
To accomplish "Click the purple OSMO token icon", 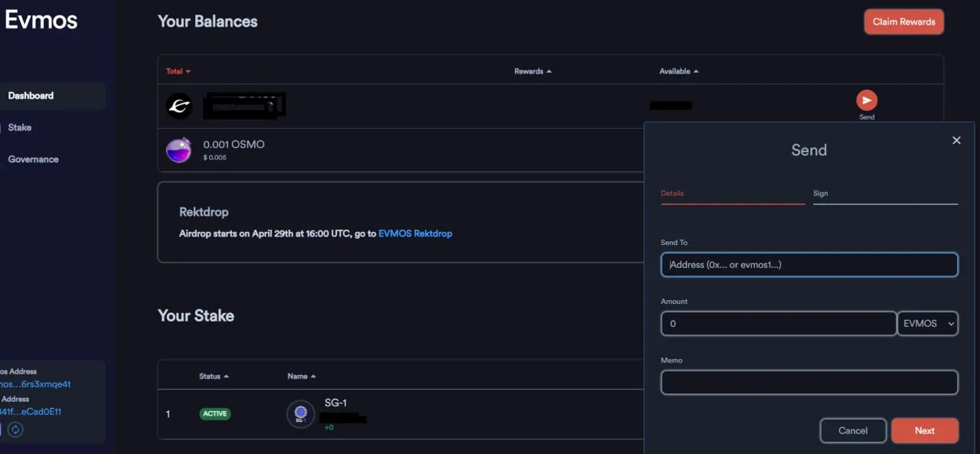I will (x=179, y=150).
